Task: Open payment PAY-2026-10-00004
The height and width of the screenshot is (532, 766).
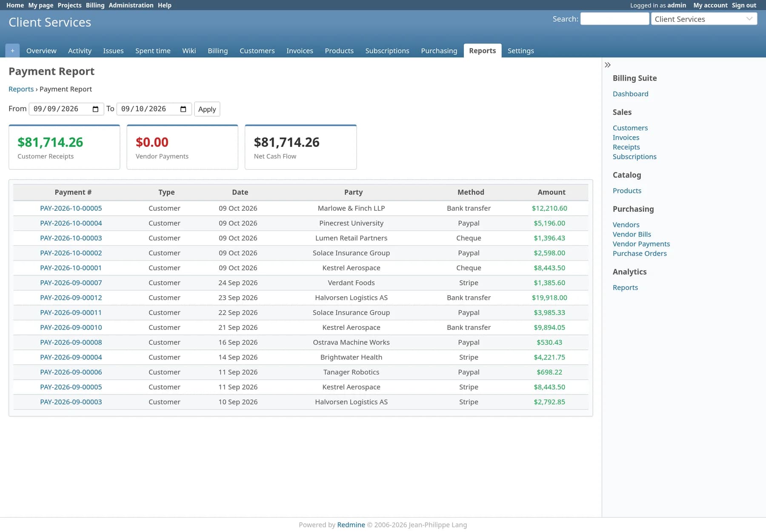Action: [x=71, y=223]
